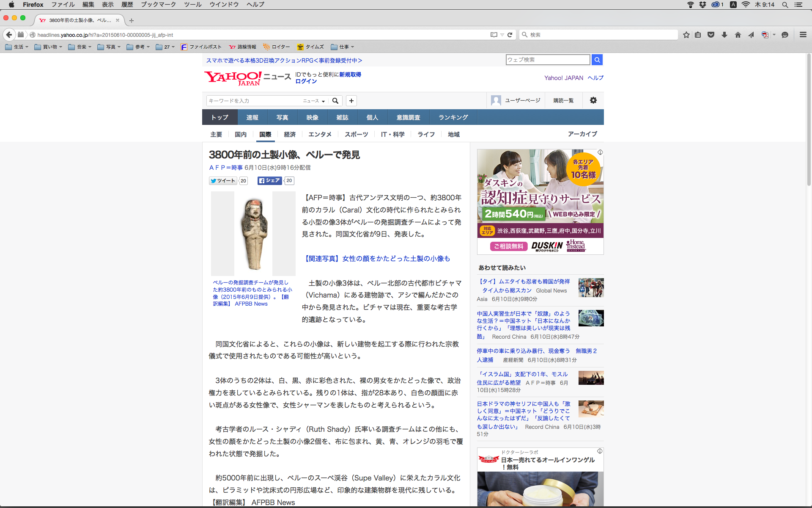This screenshot has width=812, height=508.
Task: Click blue web search magnifier button
Action: [597, 60]
